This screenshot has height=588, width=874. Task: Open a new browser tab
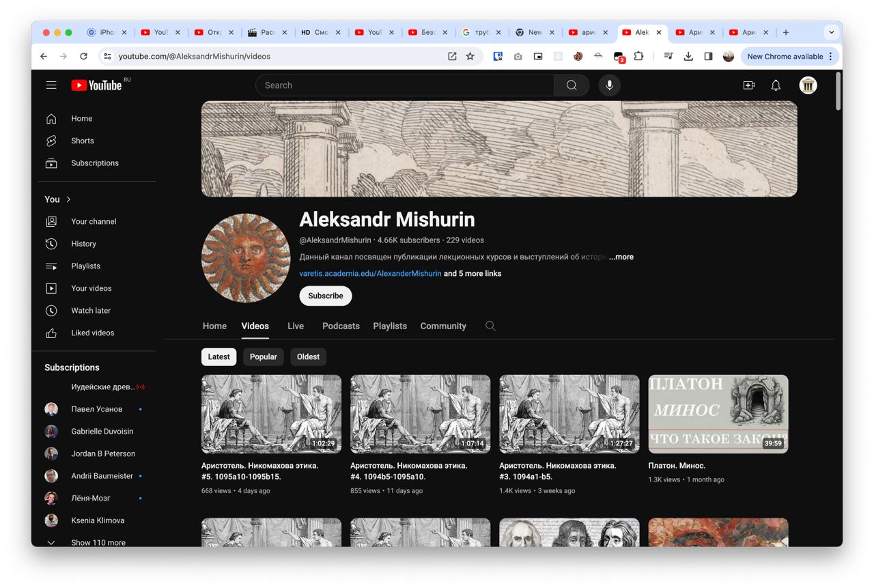point(786,32)
